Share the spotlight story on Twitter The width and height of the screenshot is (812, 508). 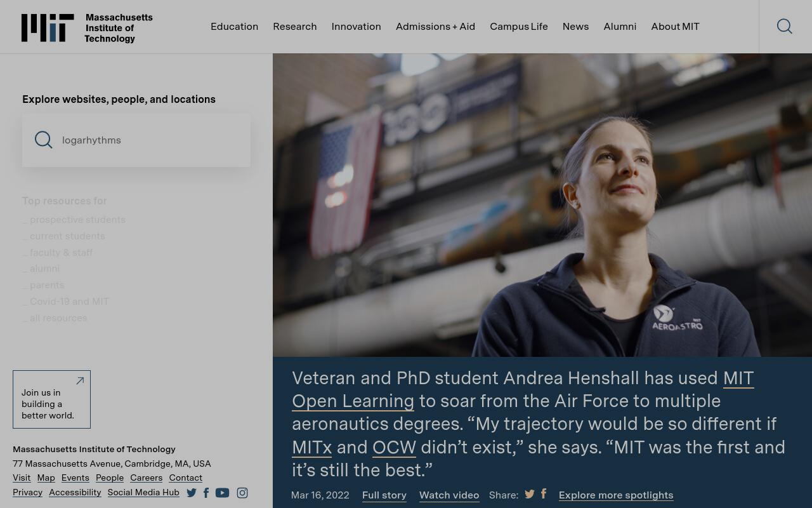pyautogui.click(x=530, y=494)
